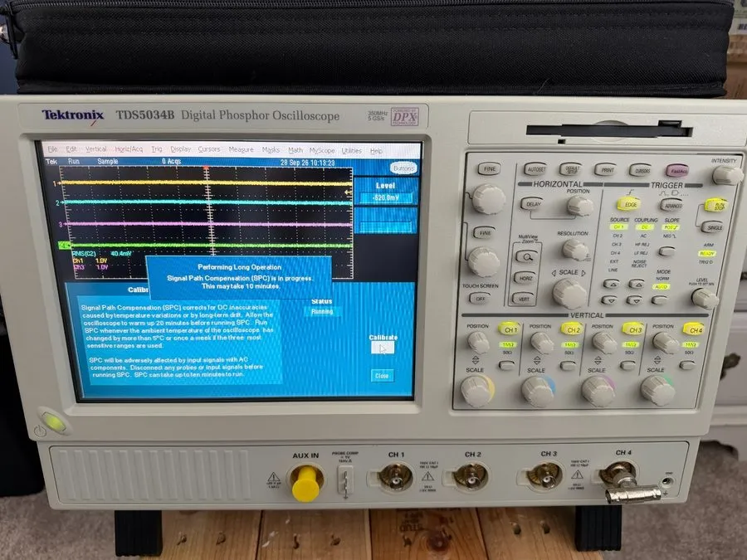The image size is (747, 560).
Task: Push the trigger COUPLING down-arrow button
Action: click(x=634, y=300)
